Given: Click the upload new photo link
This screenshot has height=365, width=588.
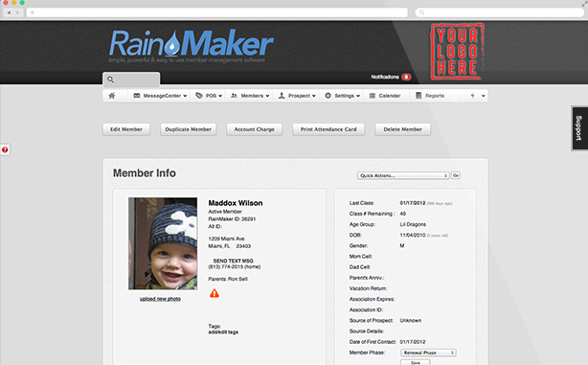Looking at the screenshot, I should (x=160, y=299).
